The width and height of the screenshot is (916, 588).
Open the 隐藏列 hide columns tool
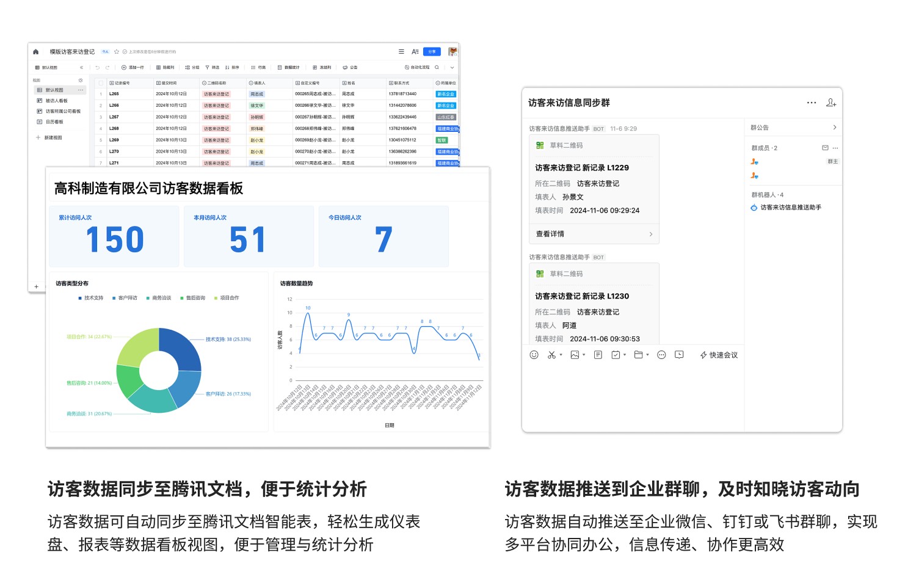coord(165,68)
